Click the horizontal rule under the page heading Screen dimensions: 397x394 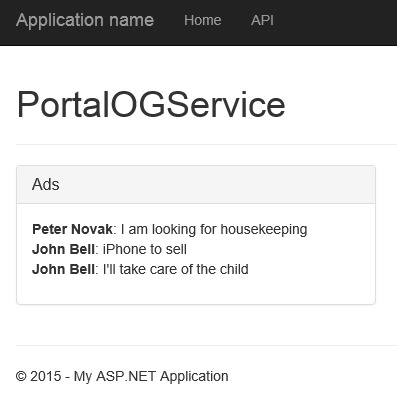(x=206, y=145)
